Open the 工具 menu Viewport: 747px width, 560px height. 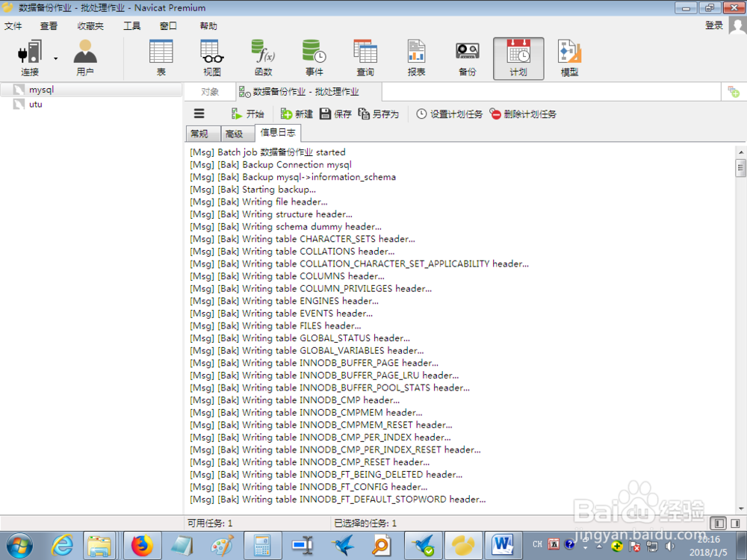pyautogui.click(x=132, y=25)
